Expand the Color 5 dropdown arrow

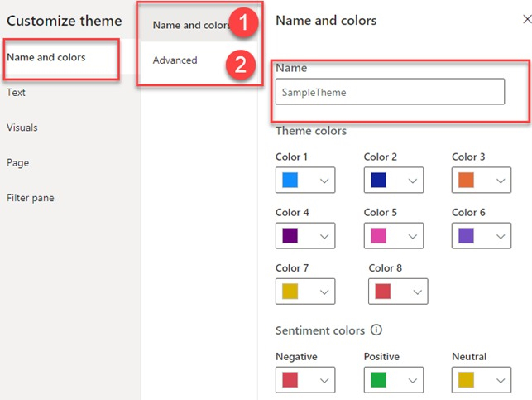(x=413, y=236)
